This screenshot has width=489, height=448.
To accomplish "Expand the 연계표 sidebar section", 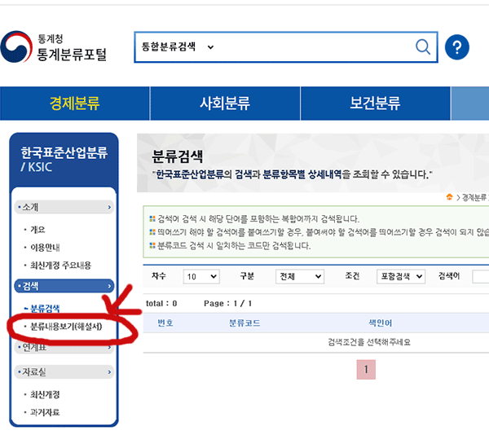I will [64, 347].
